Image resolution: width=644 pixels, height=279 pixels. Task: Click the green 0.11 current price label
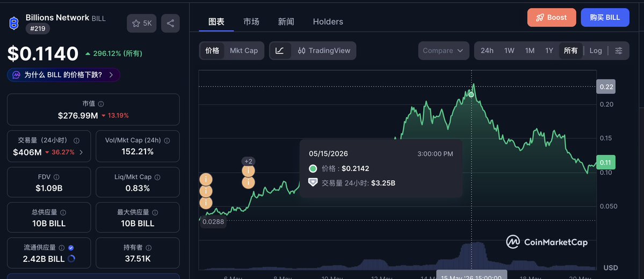tap(606, 162)
